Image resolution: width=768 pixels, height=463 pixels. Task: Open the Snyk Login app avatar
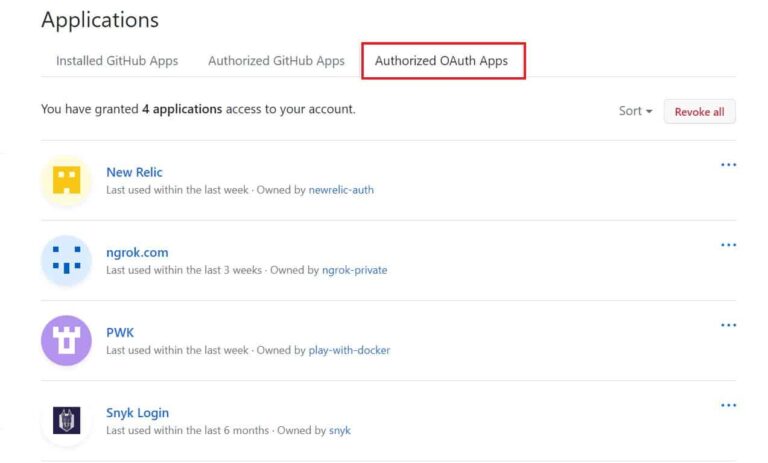tap(66, 420)
